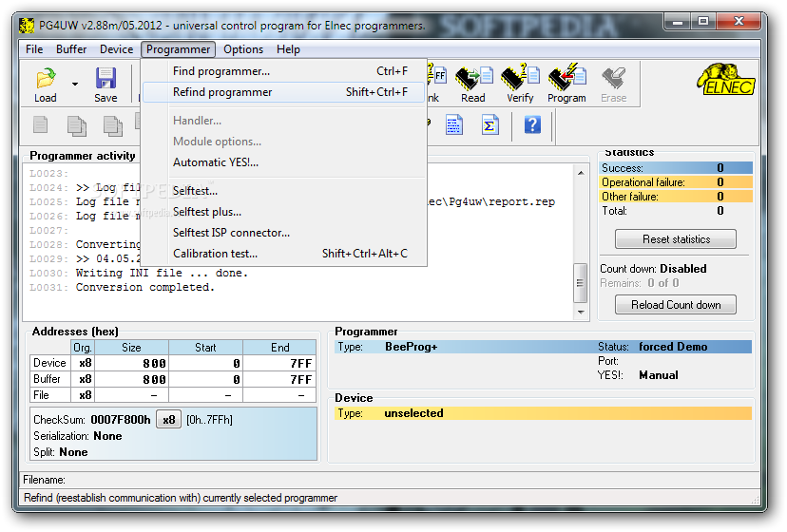Click Count down Disabled label
Viewport: 787px width, 532px height.
653,269
